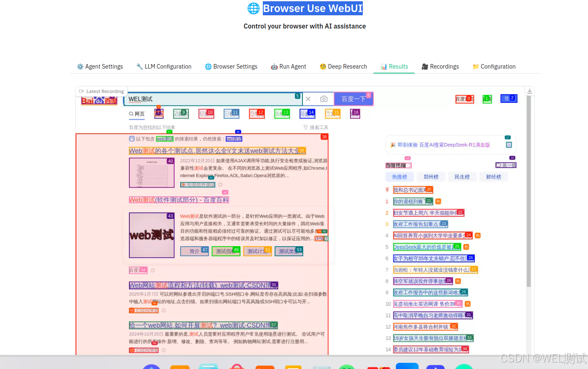Switch hot search to 郑州榜
Image resolution: width=588 pixels, height=369 pixels.
coord(431,177)
